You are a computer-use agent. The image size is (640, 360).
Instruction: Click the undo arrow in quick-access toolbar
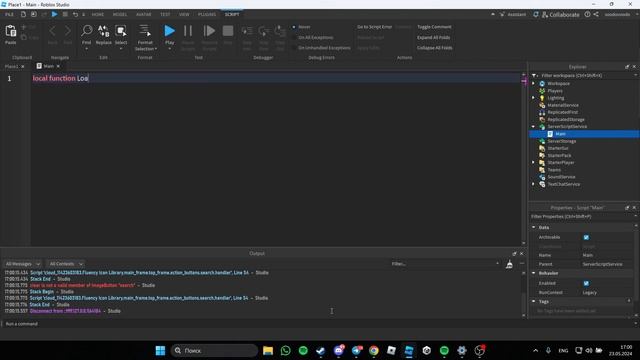75,14
